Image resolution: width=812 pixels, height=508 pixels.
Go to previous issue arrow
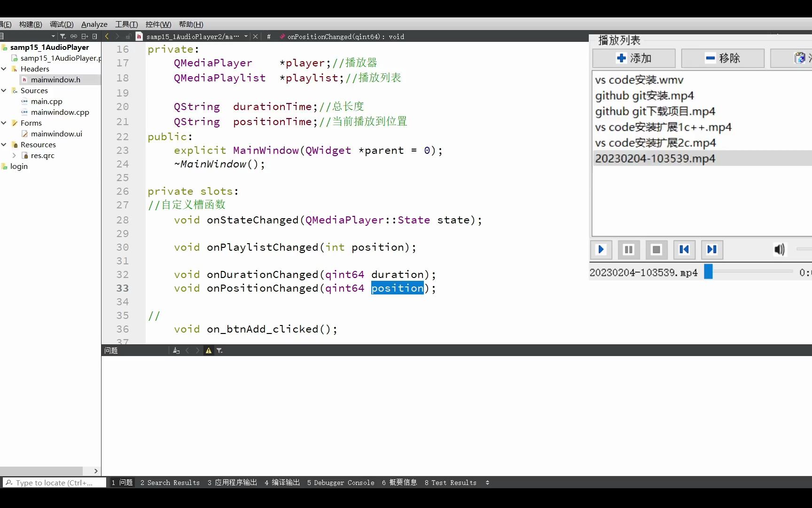pos(187,350)
